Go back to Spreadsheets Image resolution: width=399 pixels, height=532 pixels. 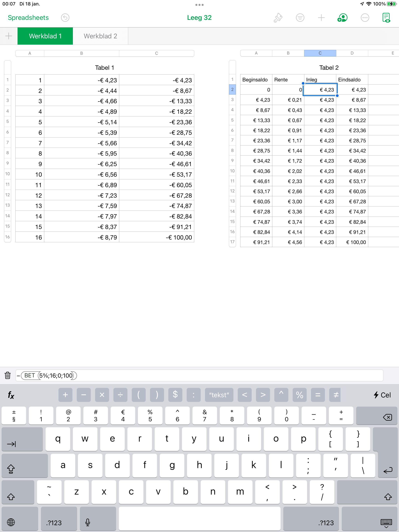[x=28, y=18]
